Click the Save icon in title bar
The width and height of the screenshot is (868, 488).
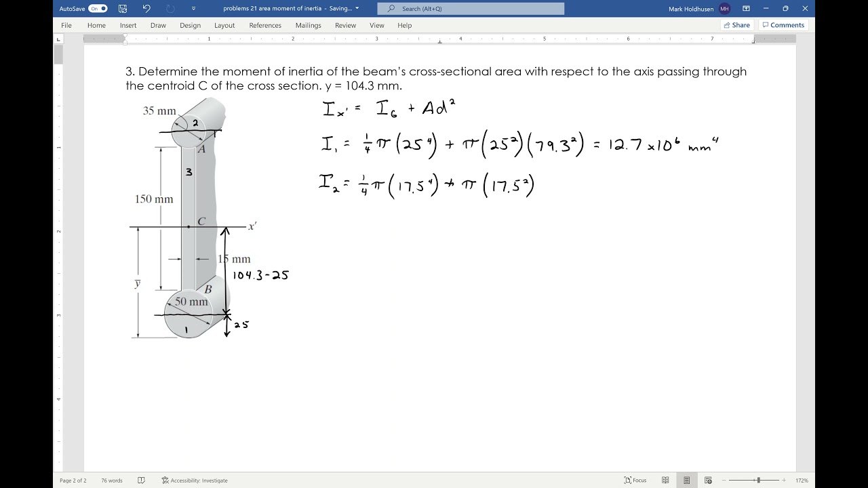[123, 9]
